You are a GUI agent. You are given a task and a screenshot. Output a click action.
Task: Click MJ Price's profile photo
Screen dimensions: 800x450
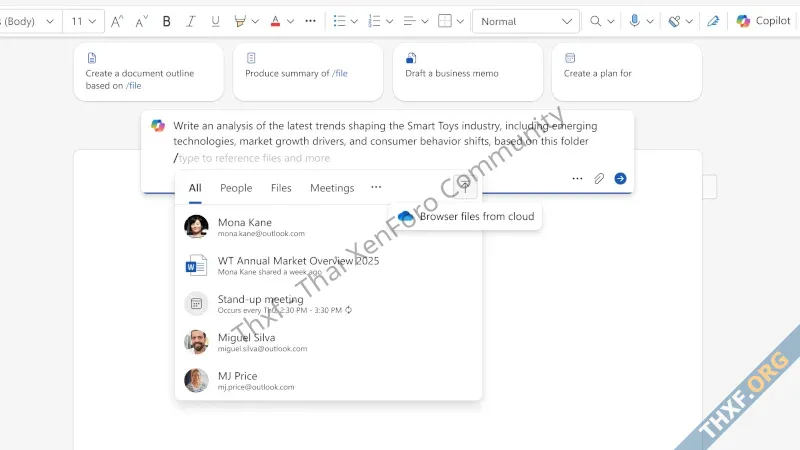click(x=196, y=380)
